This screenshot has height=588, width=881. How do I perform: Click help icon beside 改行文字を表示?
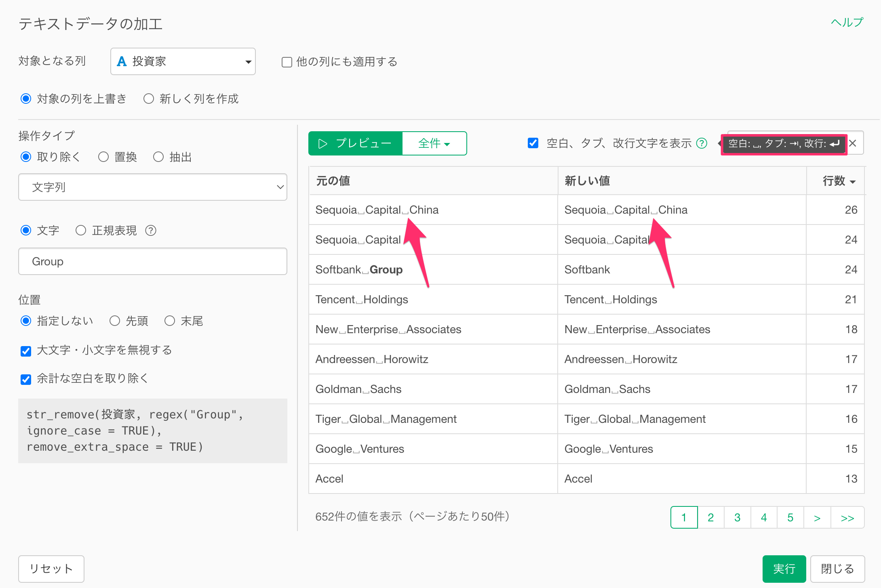[x=702, y=143]
